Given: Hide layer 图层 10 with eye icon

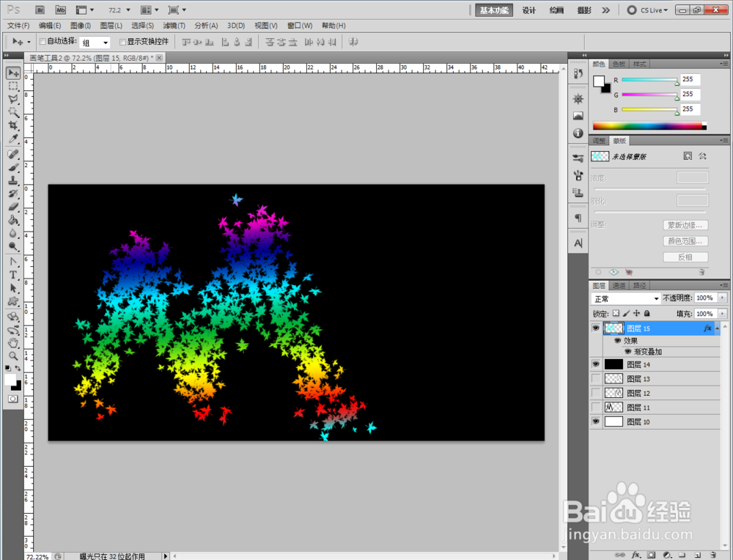Looking at the screenshot, I should click(595, 421).
